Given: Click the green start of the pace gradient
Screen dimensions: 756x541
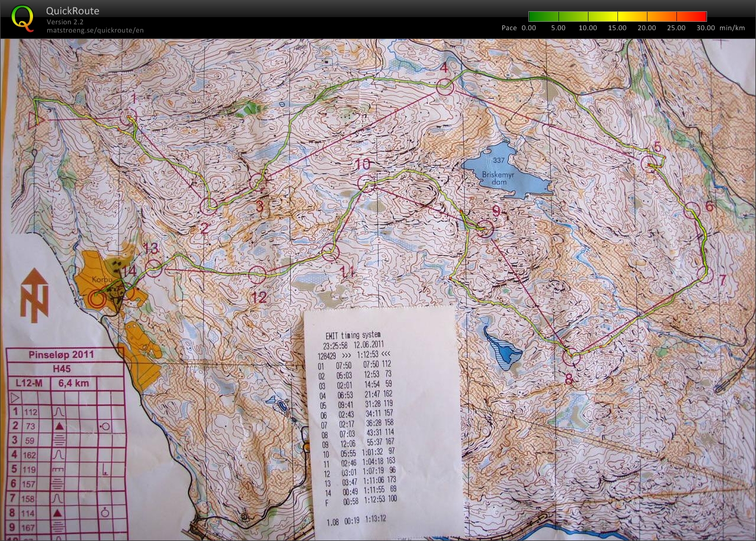Looking at the screenshot, I should click(534, 17).
